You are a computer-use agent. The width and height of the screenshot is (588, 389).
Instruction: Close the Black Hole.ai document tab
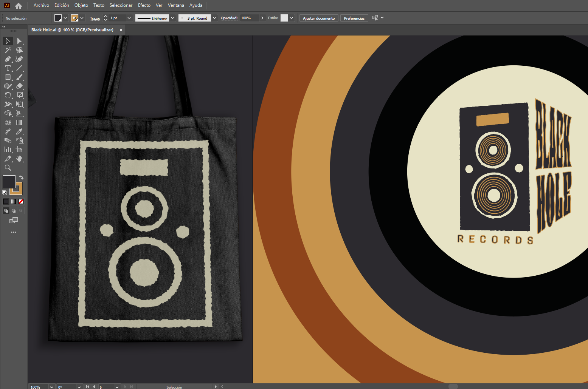pos(121,30)
